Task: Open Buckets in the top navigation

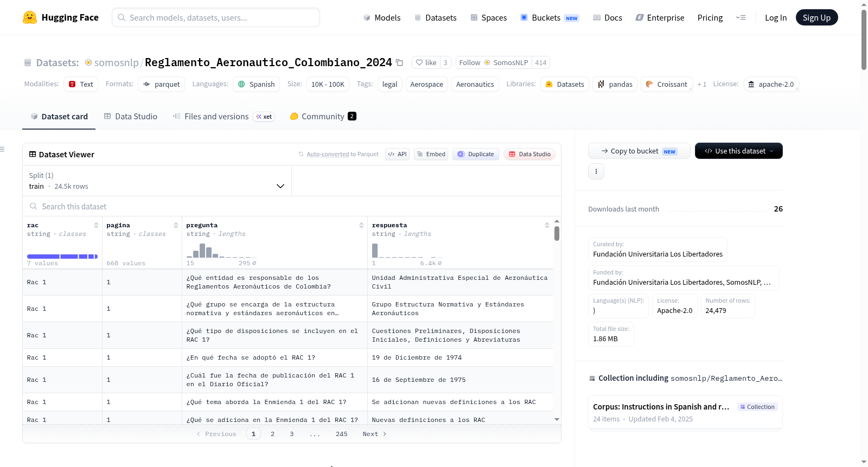Action: tap(550, 17)
